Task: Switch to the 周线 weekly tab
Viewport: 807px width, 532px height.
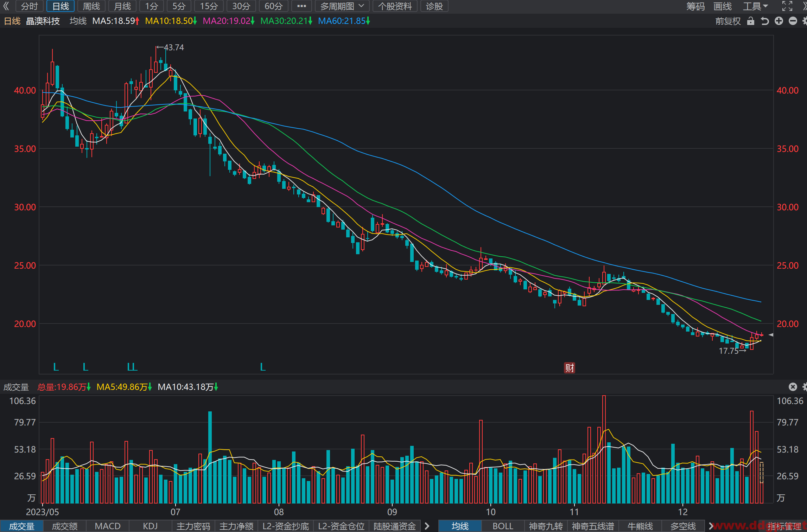Action: point(91,6)
